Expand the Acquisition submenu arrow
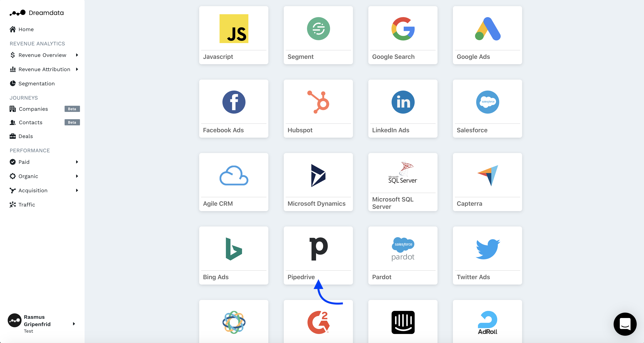The height and width of the screenshot is (343, 644). coord(77,191)
